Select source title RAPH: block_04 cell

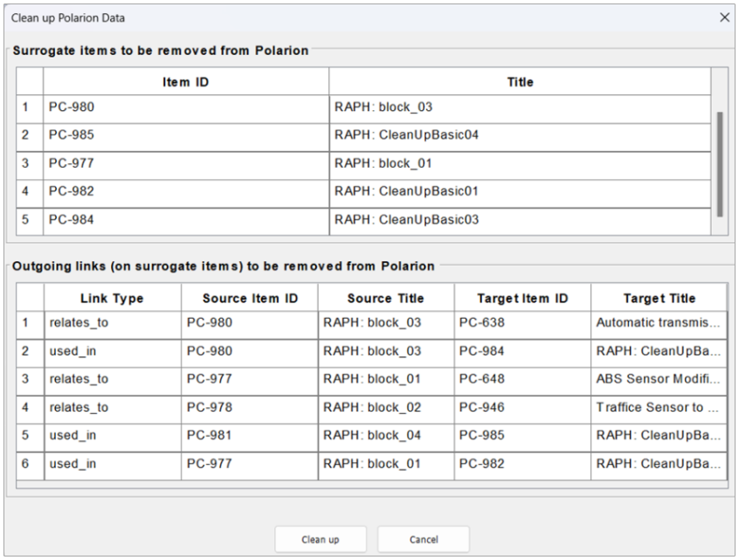[x=385, y=434]
